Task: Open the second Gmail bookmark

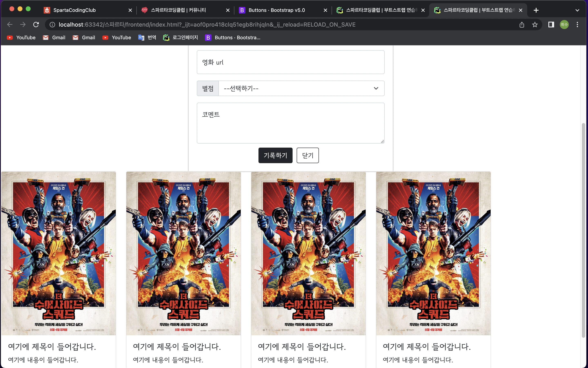Action: [x=84, y=37]
